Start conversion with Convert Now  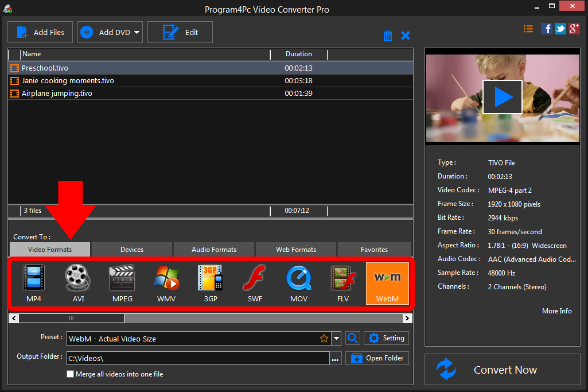click(503, 370)
